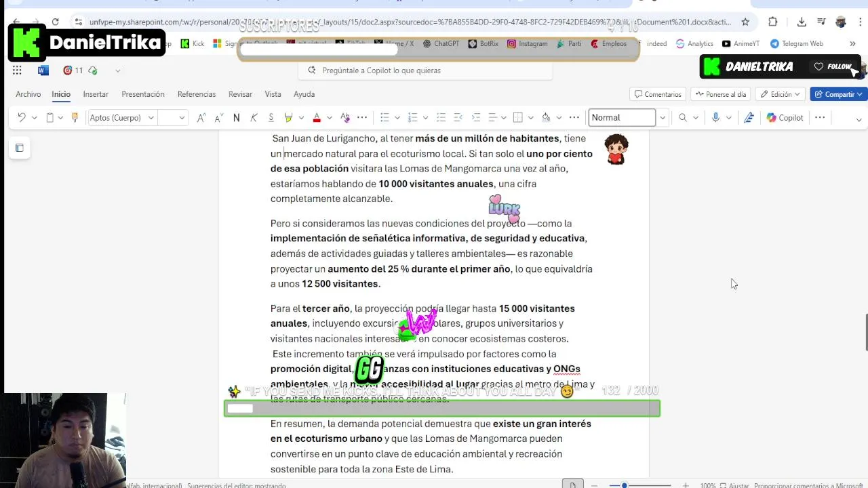Increase font size with the larger A

pyautogui.click(x=201, y=118)
